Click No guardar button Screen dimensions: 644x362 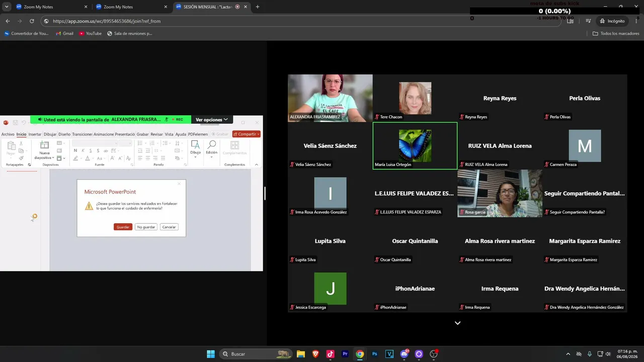click(x=146, y=227)
